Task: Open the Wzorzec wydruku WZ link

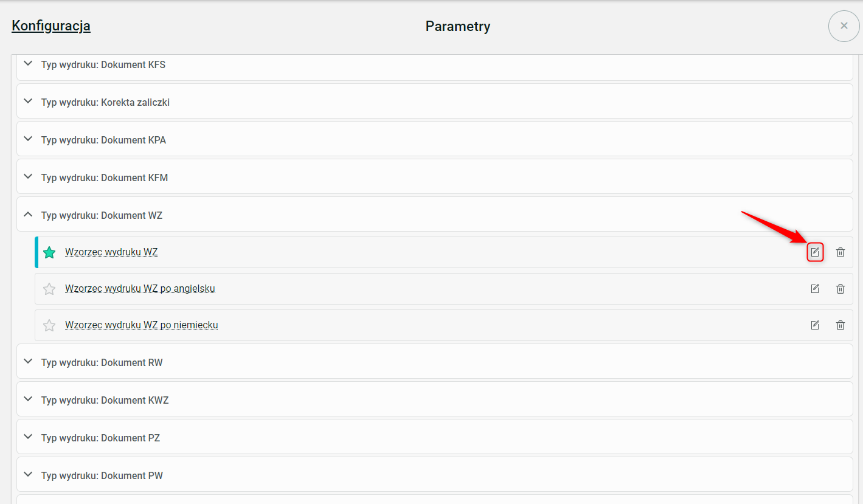Action: coord(111,252)
